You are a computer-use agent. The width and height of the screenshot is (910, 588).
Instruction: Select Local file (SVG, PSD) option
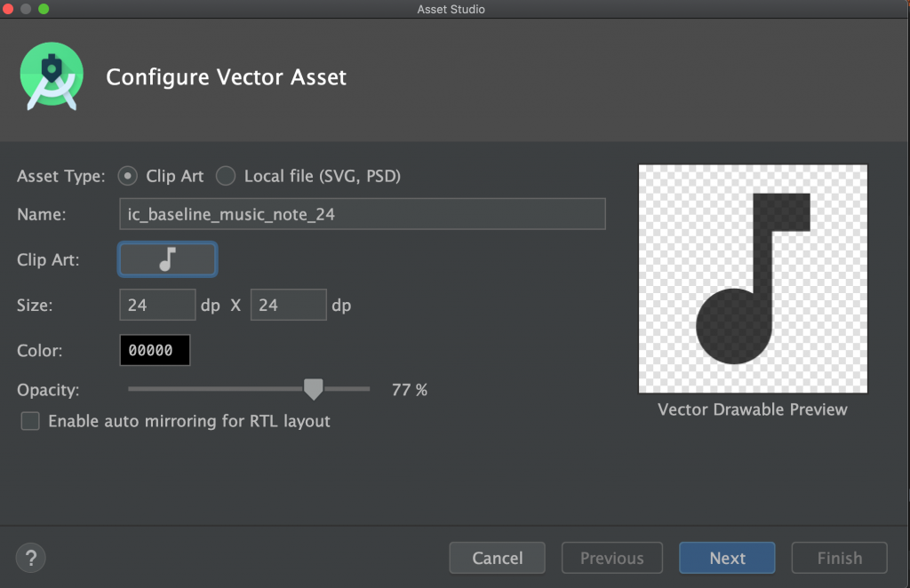[x=227, y=176]
